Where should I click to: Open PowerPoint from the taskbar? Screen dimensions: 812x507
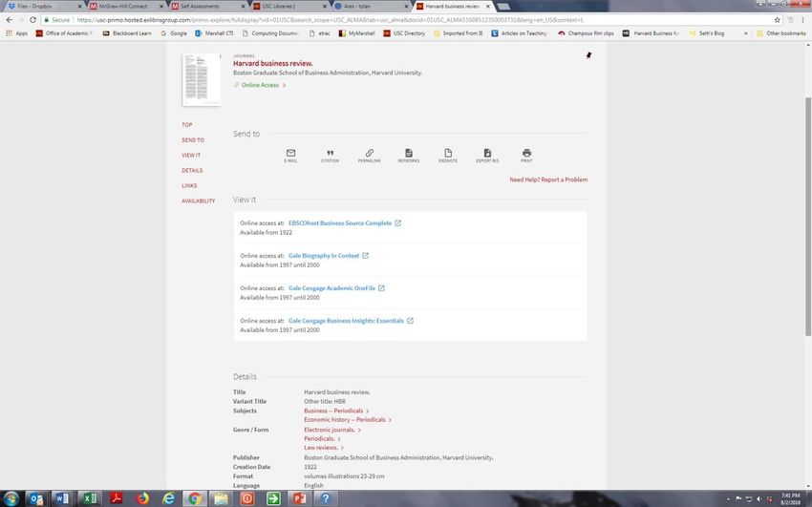coord(299,498)
